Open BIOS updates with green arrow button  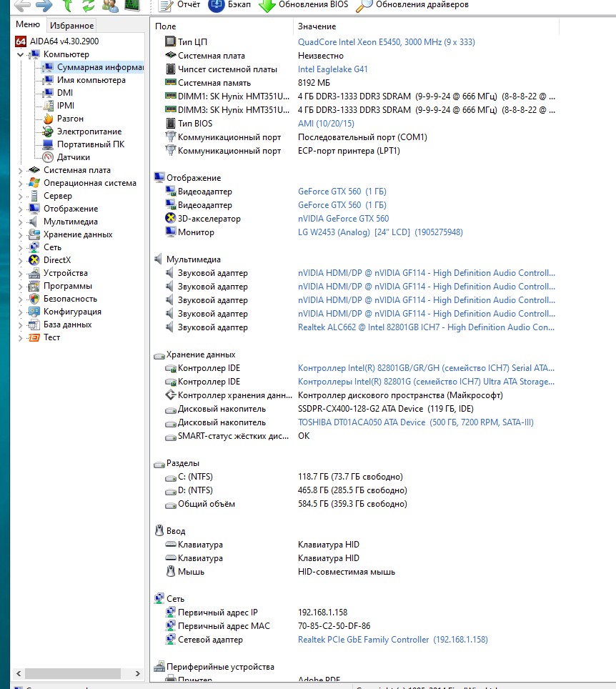click(303, 4)
